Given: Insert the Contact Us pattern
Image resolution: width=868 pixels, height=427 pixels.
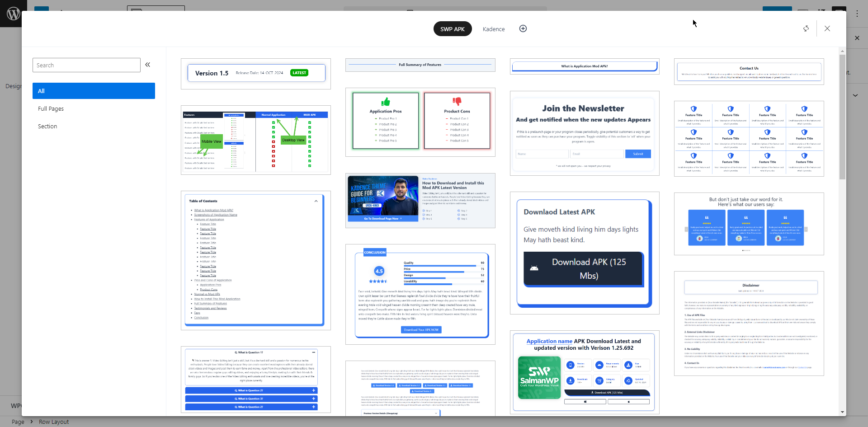Looking at the screenshot, I should (x=749, y=71).
